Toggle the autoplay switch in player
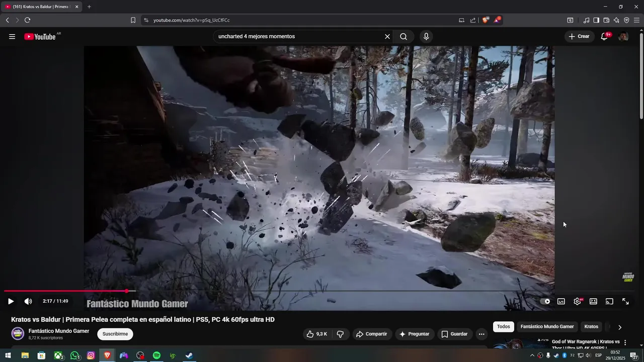The height and width of the screenshot is (362, 644). click(545, 302)
